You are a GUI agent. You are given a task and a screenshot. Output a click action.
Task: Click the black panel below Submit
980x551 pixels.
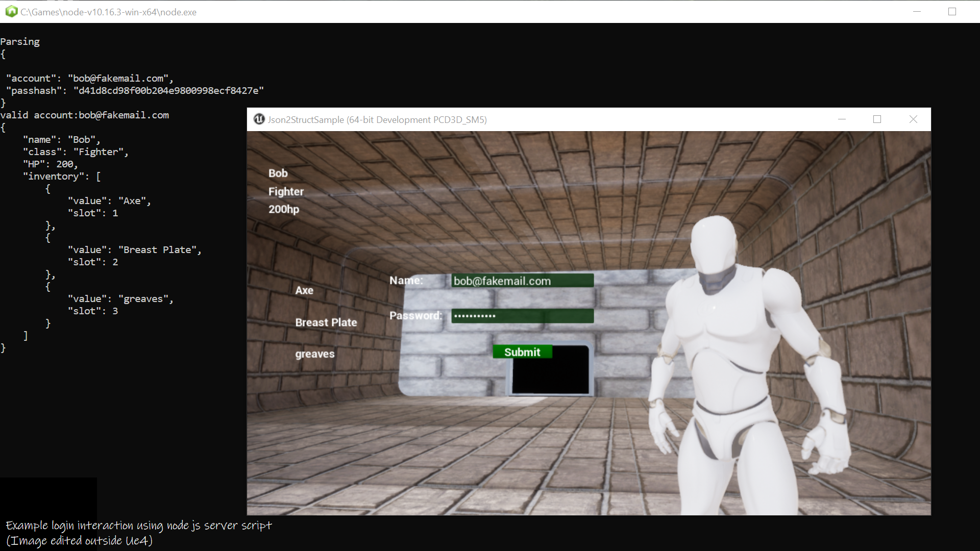tap(550, 376)
